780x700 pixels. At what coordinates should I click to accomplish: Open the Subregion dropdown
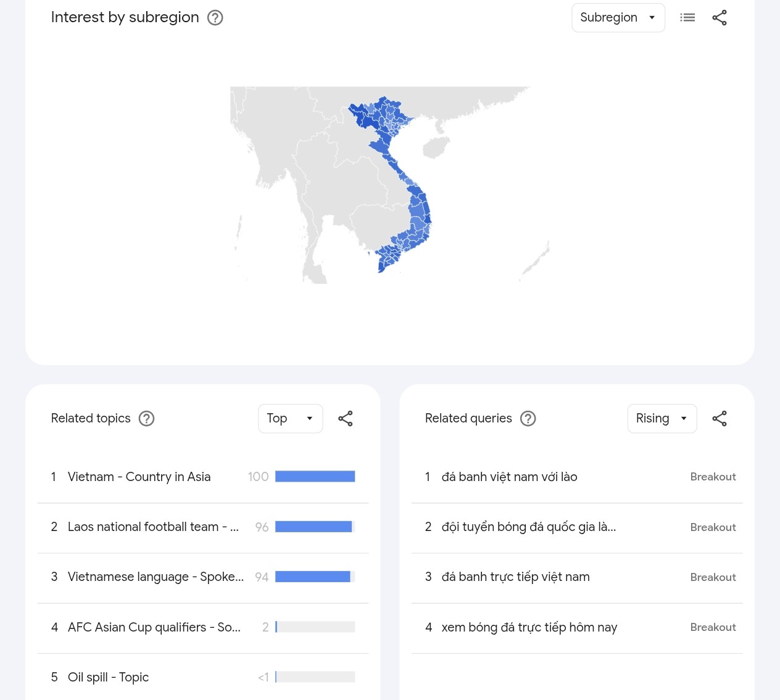618,18
